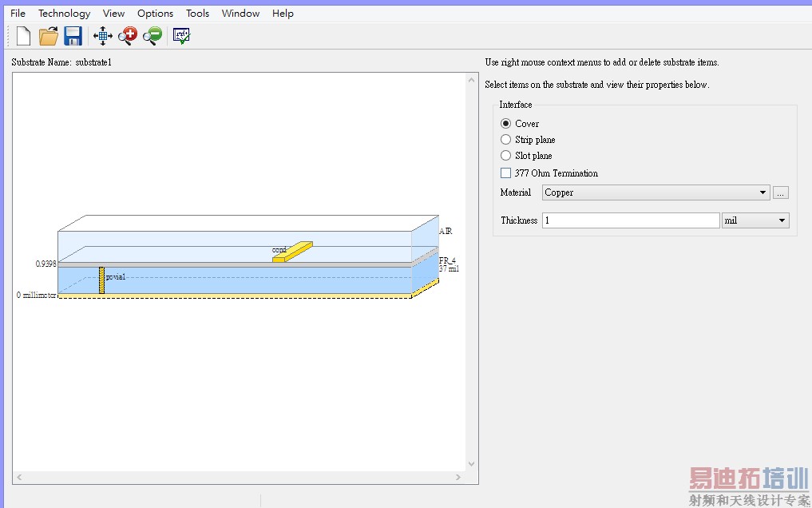Viewport: 812px width, 508px height.
Task: Click the vertical scrollbar down arrow
Action: point(471,464)
